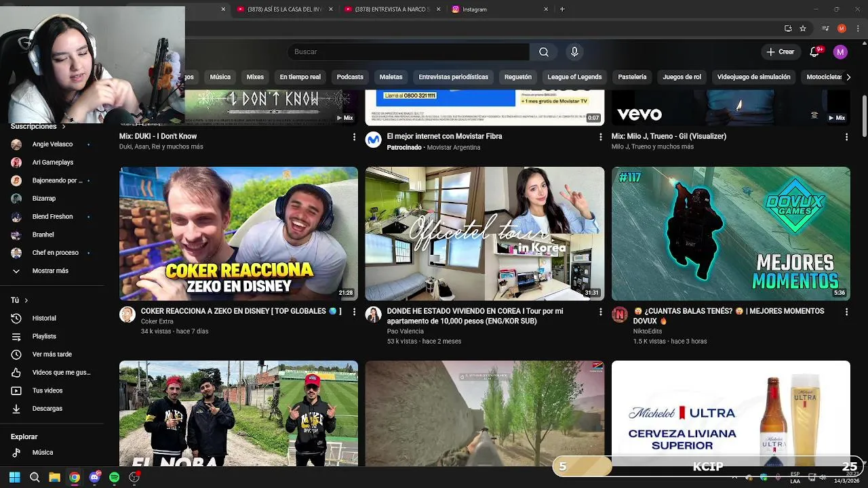This screenshot has height=488, width=868.
Task: Open Spotify from the taskbar
Action: pyautogui.click(x=114, y=478)
